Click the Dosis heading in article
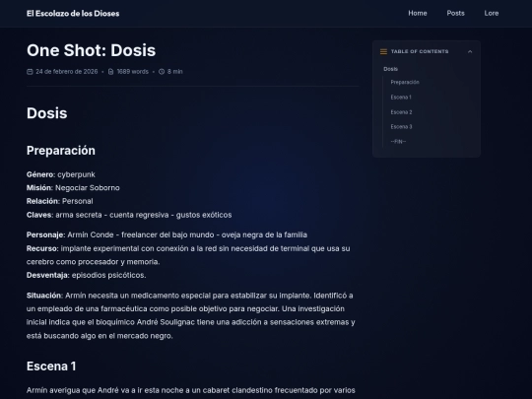The width and height of the screenshot is (532, 399). [x=47, y=113]
